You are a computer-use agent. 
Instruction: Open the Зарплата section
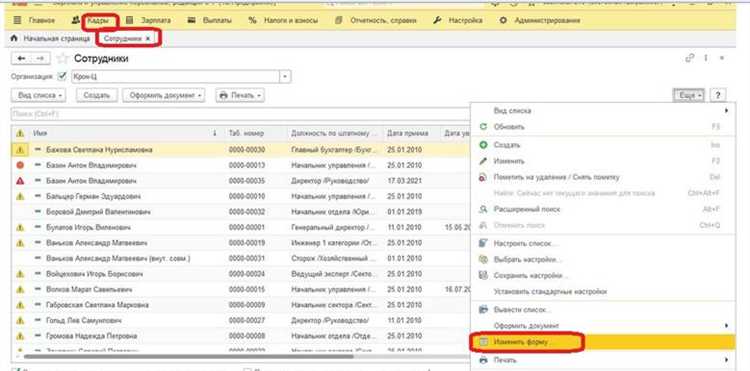click(149, 21)
